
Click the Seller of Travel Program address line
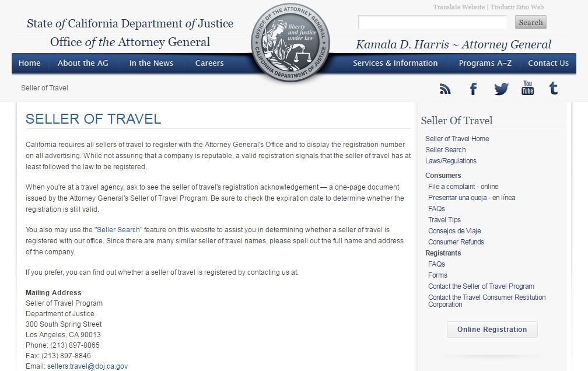(64, 303)
